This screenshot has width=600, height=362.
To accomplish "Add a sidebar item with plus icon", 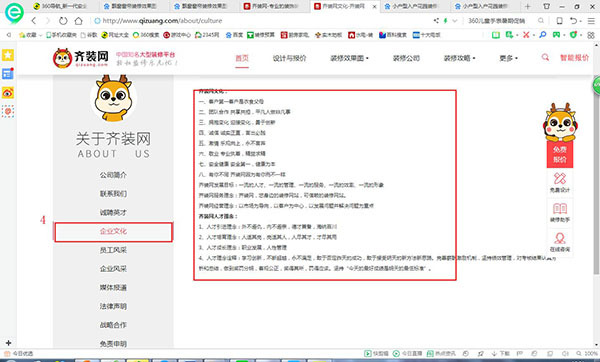I will (x=8, y=342).
